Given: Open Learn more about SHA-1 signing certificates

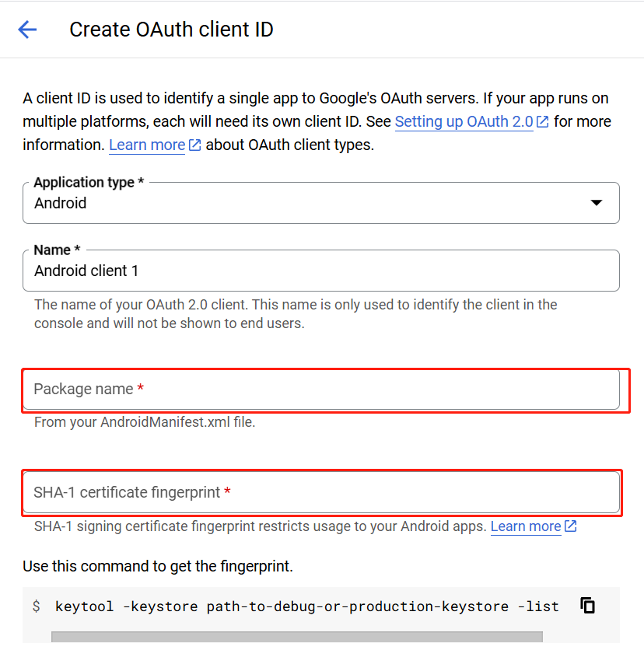Looking at the screenshot, I should [x=525, y=526].
